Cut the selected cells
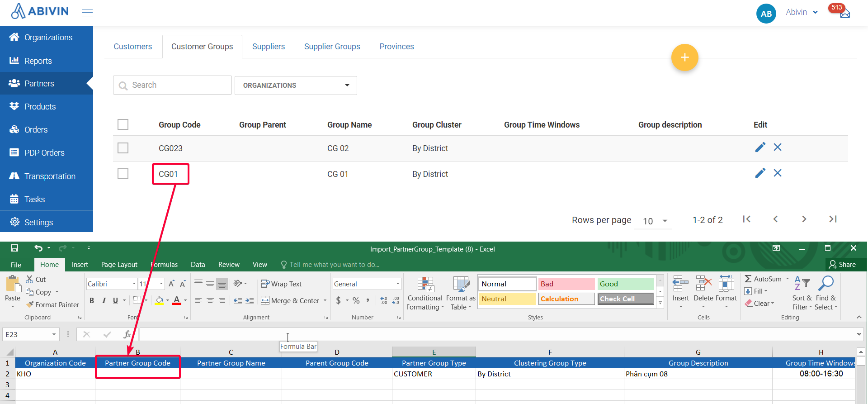Screen dimensions: 868x404 point(36,280)
